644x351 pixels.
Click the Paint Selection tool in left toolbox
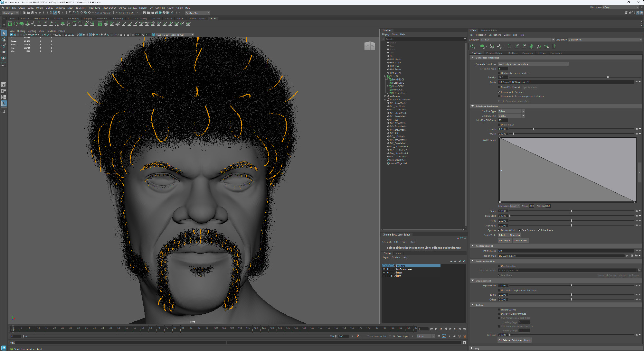(4, 46)
